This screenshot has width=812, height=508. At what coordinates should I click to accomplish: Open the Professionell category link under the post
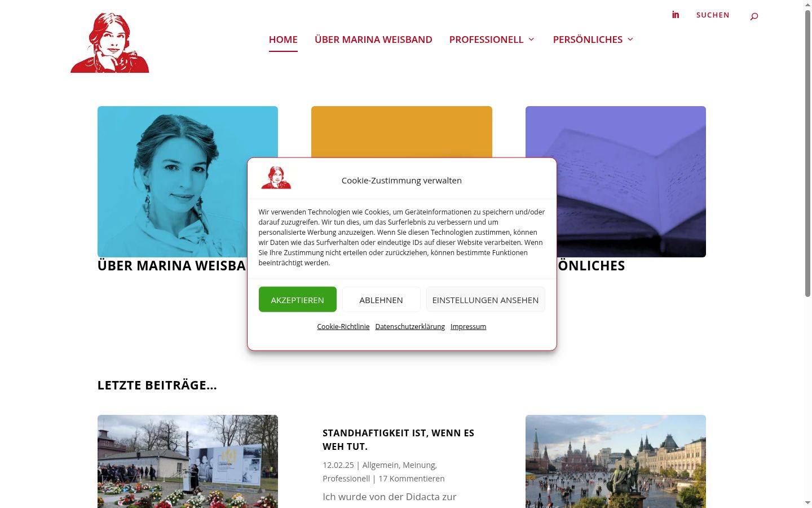pyautogui.click(x=346, y=479)
